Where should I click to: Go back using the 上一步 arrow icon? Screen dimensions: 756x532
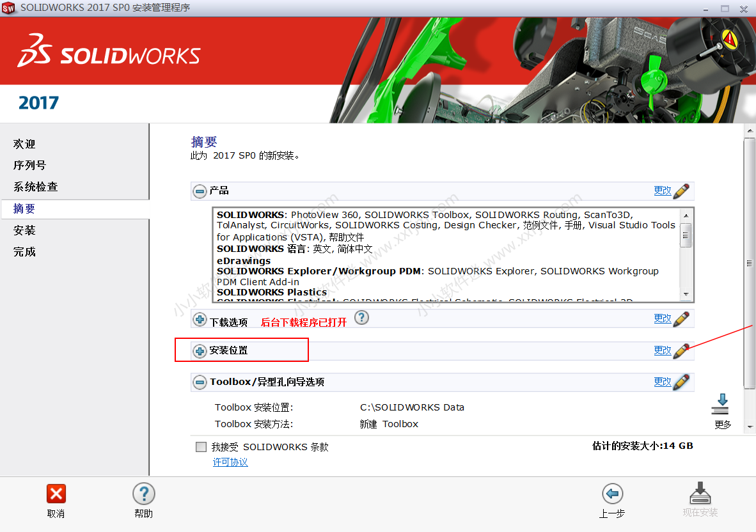612,494
